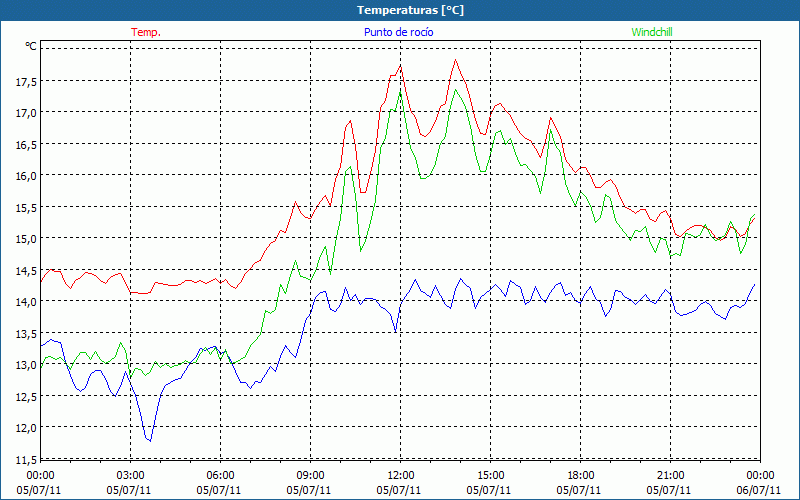Click the 18:00 time label
800x500 pixels.
[580, 476]
